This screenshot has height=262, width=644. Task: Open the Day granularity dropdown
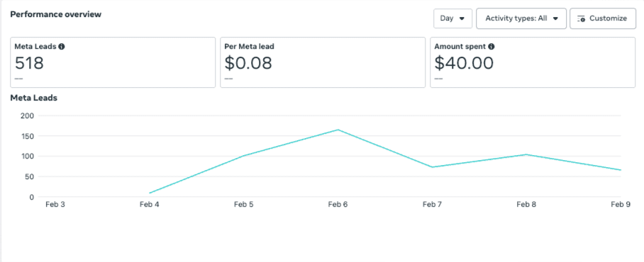click(453, 18)
